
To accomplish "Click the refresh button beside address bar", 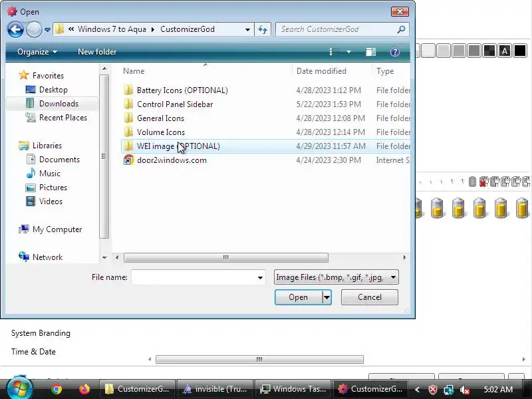I will (263, 29).
